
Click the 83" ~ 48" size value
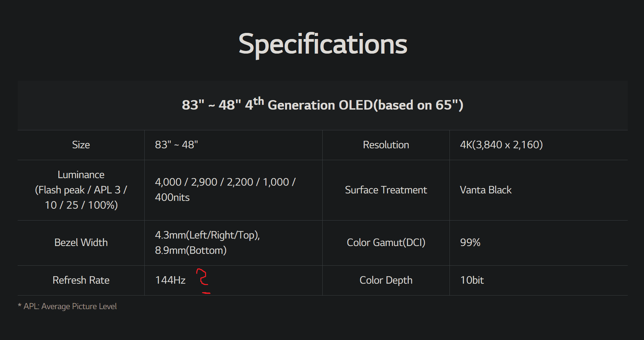pos(176,145)
